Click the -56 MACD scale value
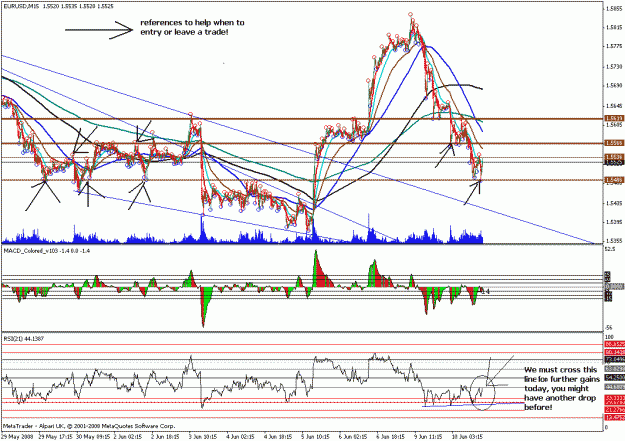625x441 pixels. coord(609,327)
